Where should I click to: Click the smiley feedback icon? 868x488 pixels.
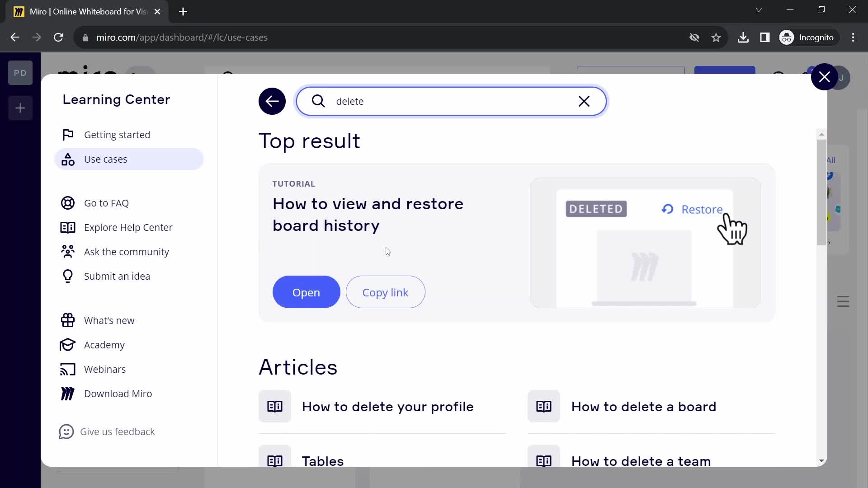66,432
